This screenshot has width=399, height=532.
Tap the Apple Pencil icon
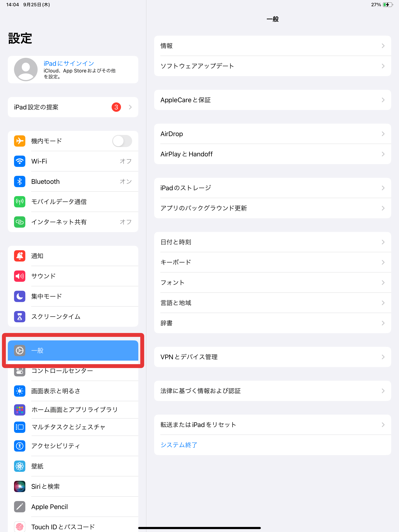[19, 506]
